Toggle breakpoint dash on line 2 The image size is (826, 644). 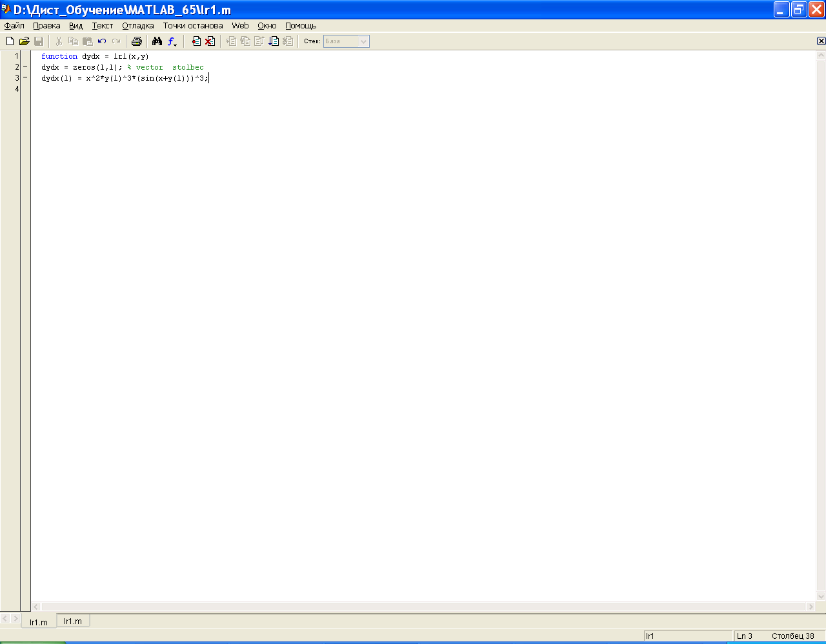(25, 67)
